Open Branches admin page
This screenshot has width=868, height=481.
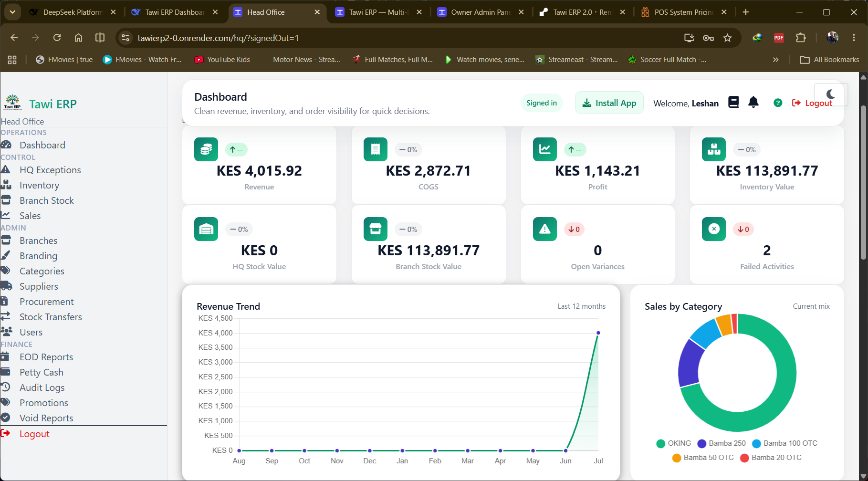pos(38,240)
